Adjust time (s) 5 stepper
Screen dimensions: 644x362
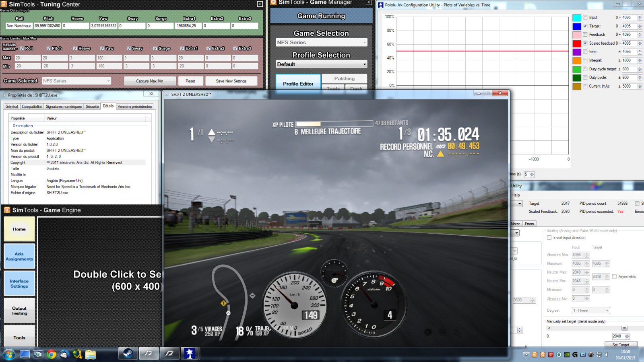(532, 175)
